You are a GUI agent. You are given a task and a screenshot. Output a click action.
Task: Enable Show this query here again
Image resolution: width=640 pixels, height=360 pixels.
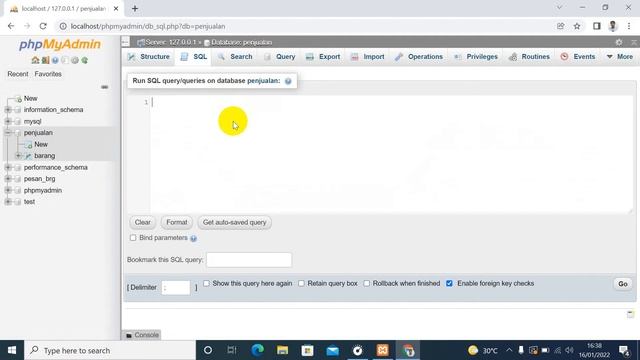(x=207, y=283)
